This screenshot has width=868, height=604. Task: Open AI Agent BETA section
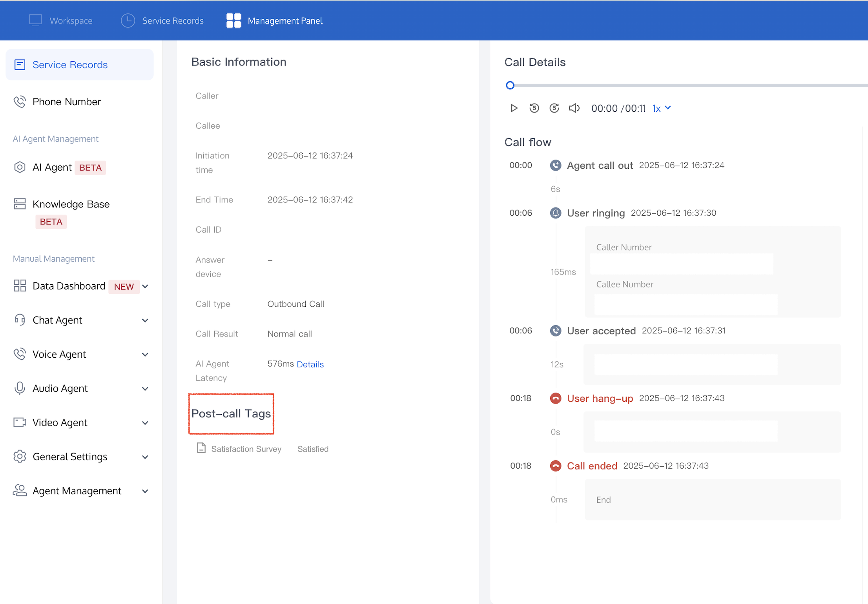[x=60, y=167]
